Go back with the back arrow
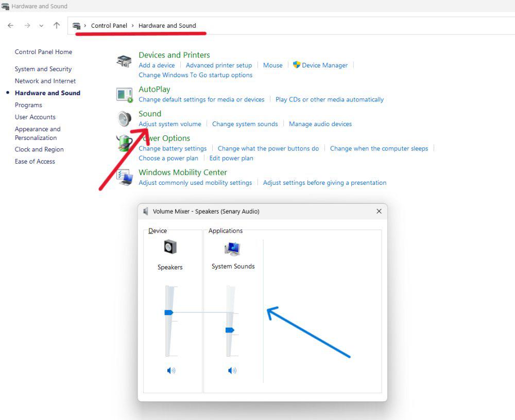The height and width of the screenshot is (420, 515). 10,26
